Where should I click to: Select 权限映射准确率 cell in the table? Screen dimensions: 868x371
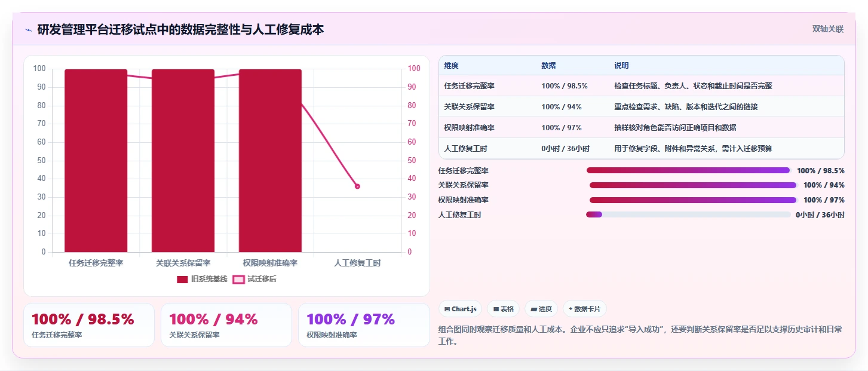click(469, 127)
